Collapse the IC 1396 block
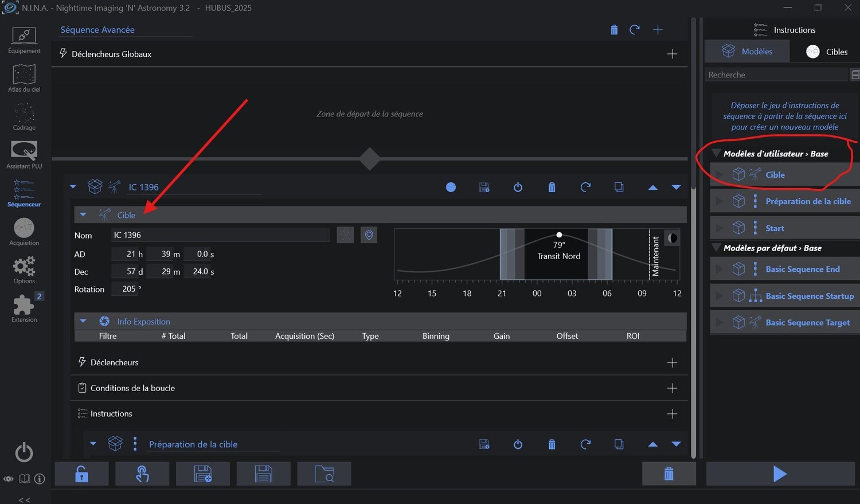 tap(73, 187)
